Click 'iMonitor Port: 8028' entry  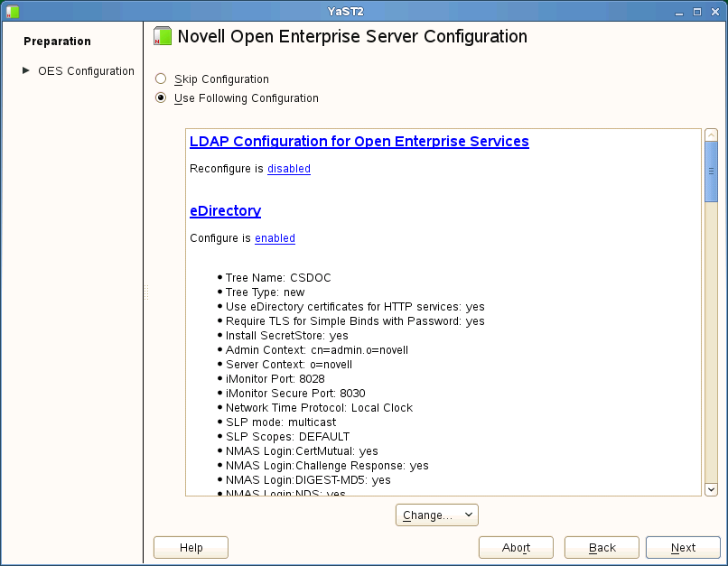click(275, 378)
